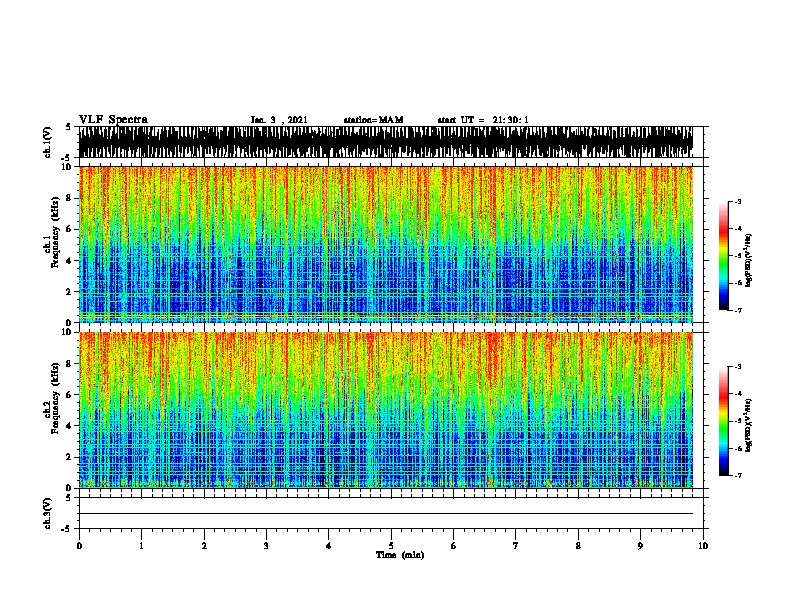Click the "8" kHz tick of ch.2 spectrogram
Screen dimensions: 792x612
[x=70, y=364]
